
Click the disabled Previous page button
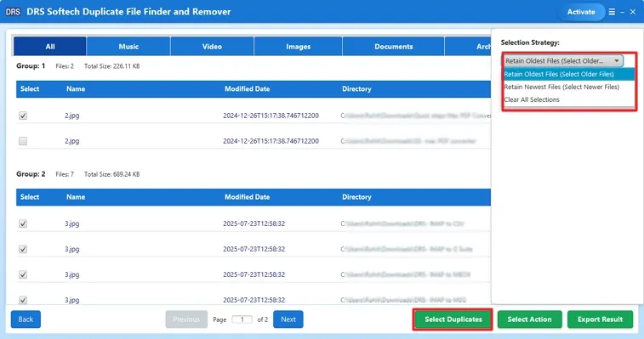pyautogui.click(x=186, y=319)
